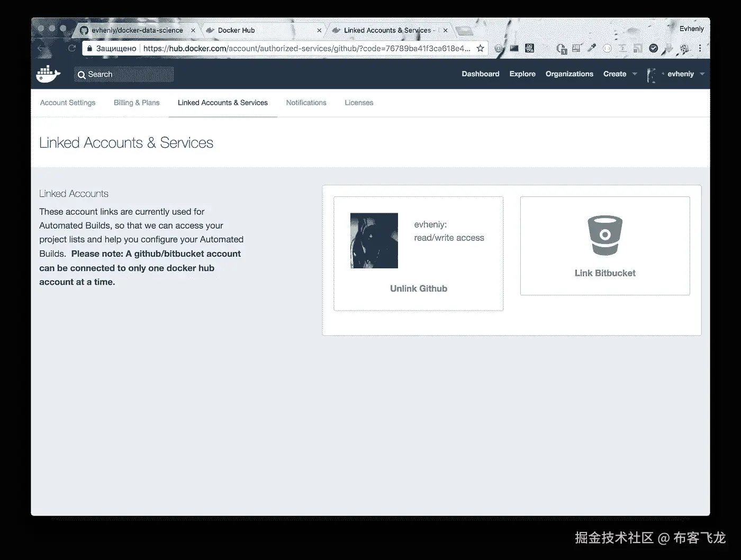Click the search magnifier icon
The height and width of the screenshot is (560, 741).
pos(82,75)
